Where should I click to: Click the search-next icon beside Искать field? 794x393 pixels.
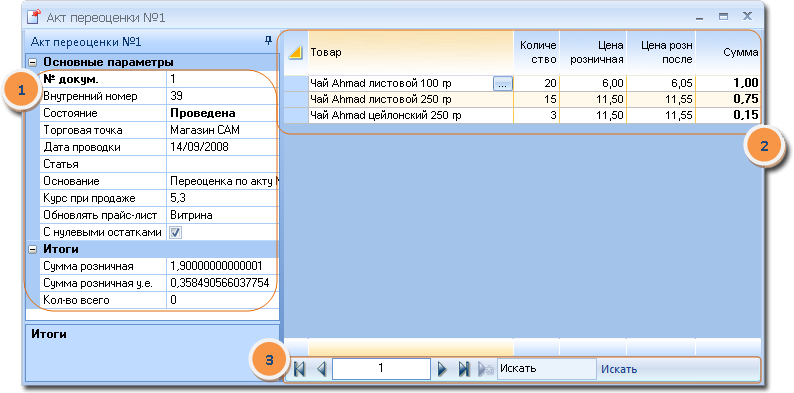486,369
